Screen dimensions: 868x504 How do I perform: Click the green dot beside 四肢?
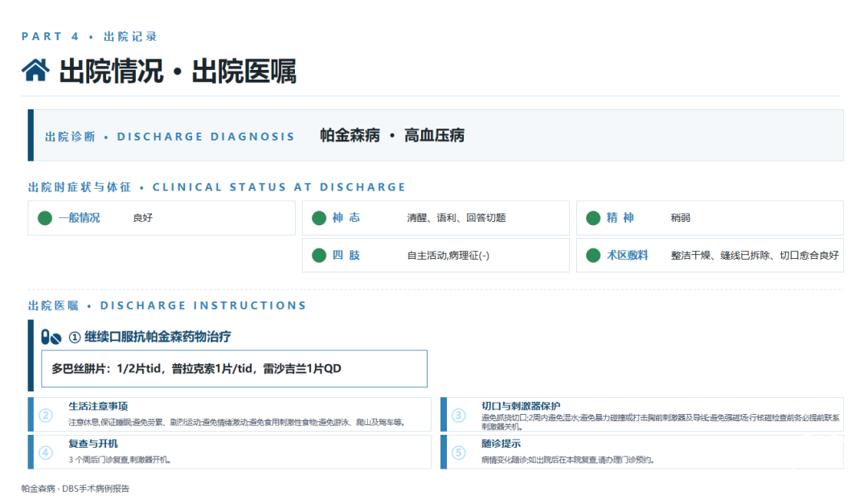click(319, 256)
